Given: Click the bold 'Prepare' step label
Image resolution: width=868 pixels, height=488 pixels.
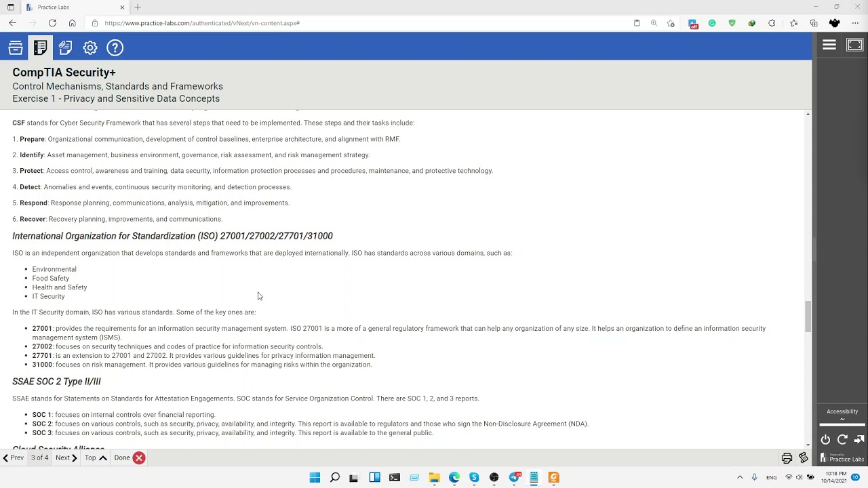Looking at the screenshot, I should pyautogui.click(x=32, y=139).
